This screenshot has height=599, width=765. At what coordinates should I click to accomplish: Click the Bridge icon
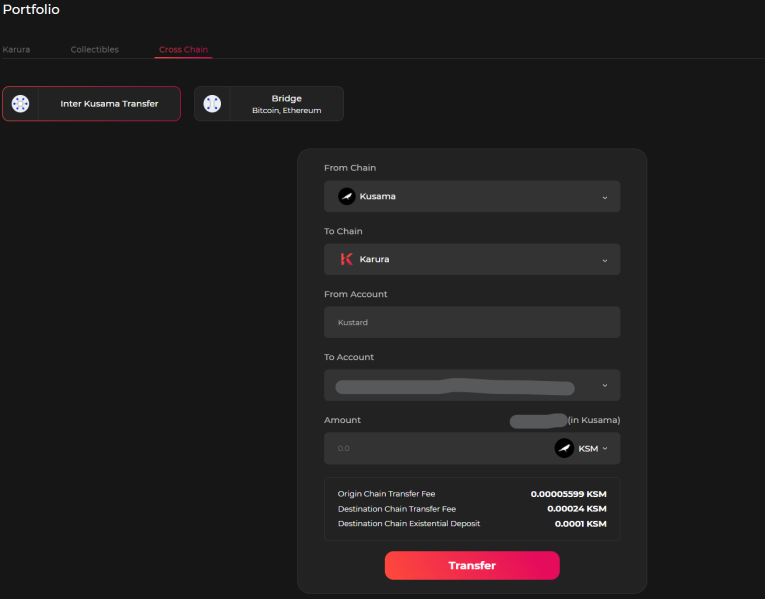click(212, 103)
